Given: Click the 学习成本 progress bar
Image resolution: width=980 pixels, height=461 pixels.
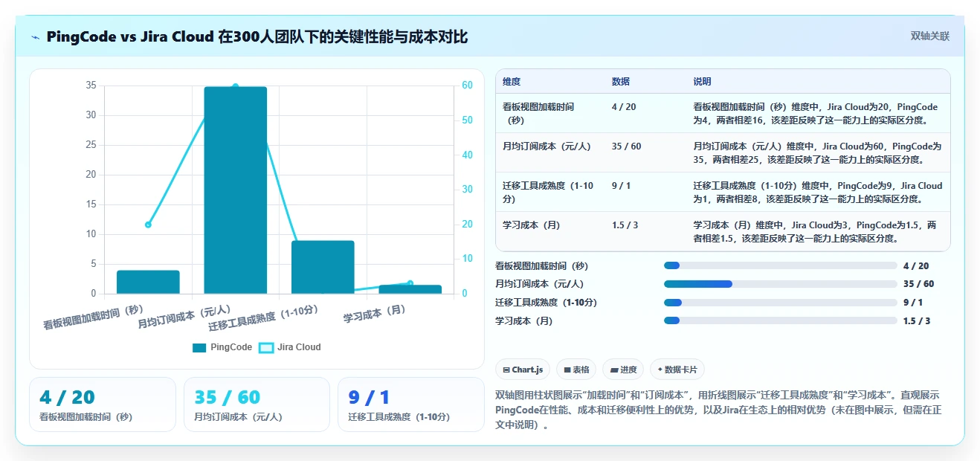Looking at the screenshot, I should point(780,320).
